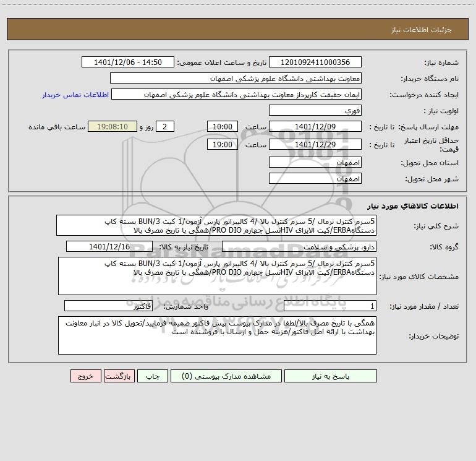Click the پاسخ به نیاز button
This screenshot has width=476, height=461.
coord(331,376)
